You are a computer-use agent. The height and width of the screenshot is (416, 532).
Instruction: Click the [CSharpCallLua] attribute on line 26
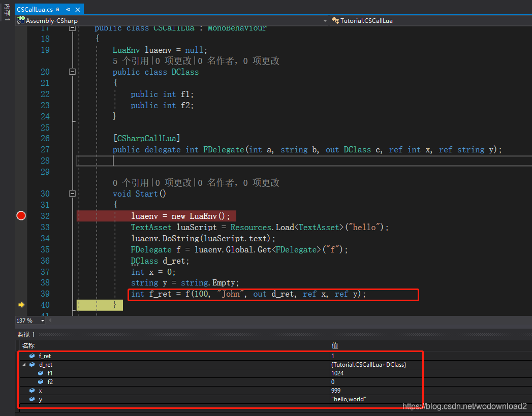coord(146,138)
